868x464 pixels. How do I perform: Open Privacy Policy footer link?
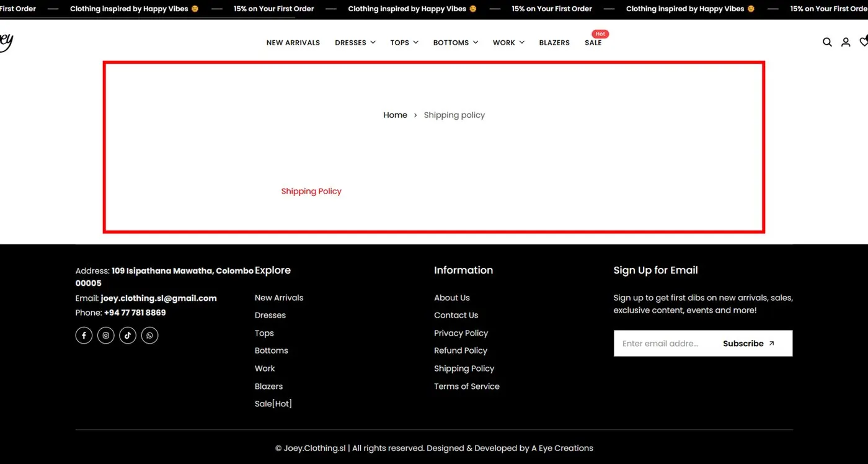click(461, 333)
